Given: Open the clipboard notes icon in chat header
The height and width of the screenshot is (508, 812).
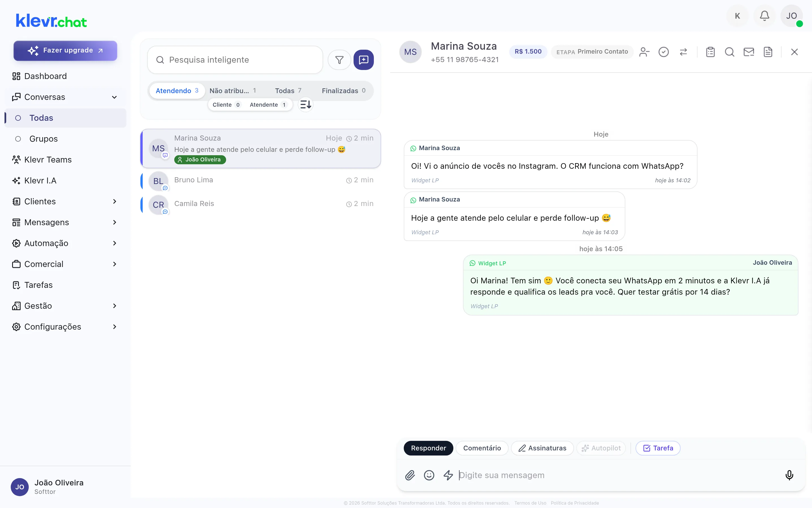Looking at the screenshot, I should (710, 52).
